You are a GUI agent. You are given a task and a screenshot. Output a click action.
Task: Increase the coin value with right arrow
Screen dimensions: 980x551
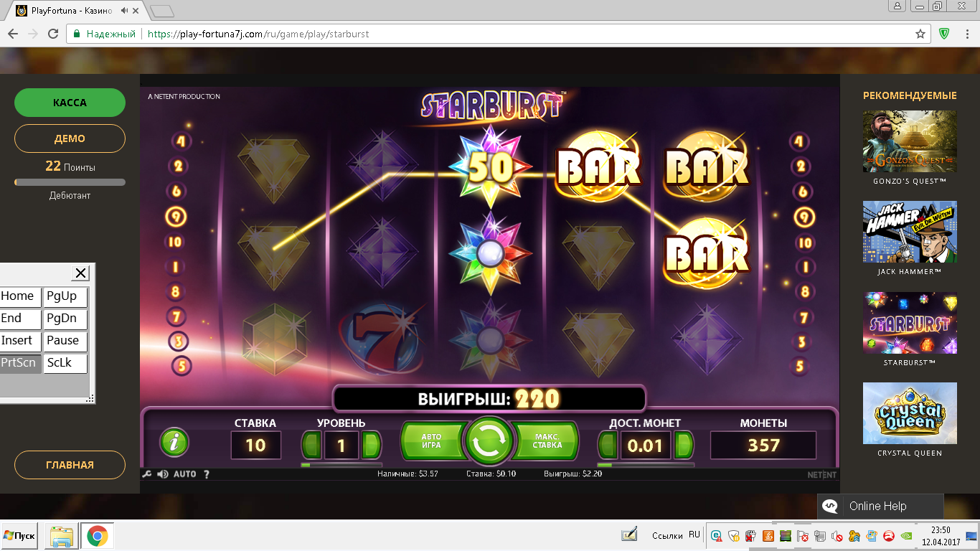pyautogui.click(x=684, y=446)
